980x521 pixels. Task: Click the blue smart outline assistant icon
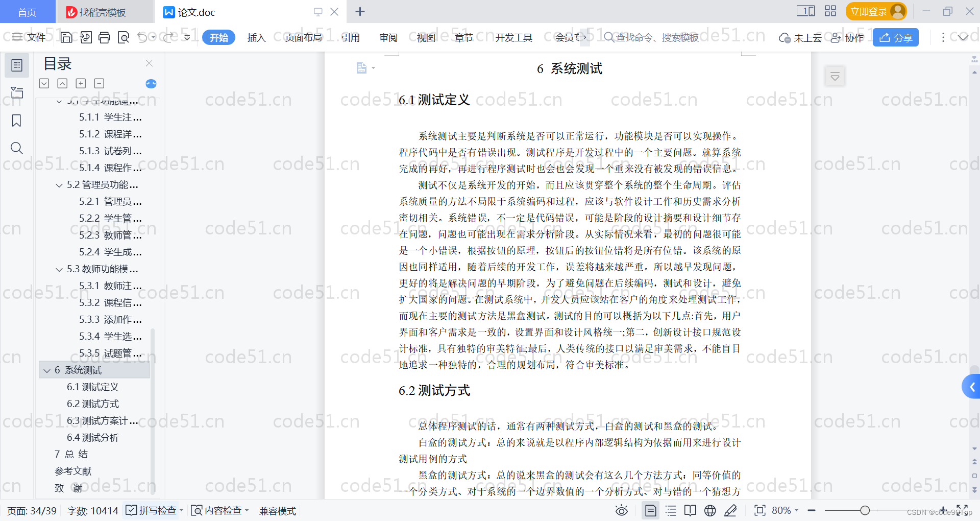coord(151,84)
